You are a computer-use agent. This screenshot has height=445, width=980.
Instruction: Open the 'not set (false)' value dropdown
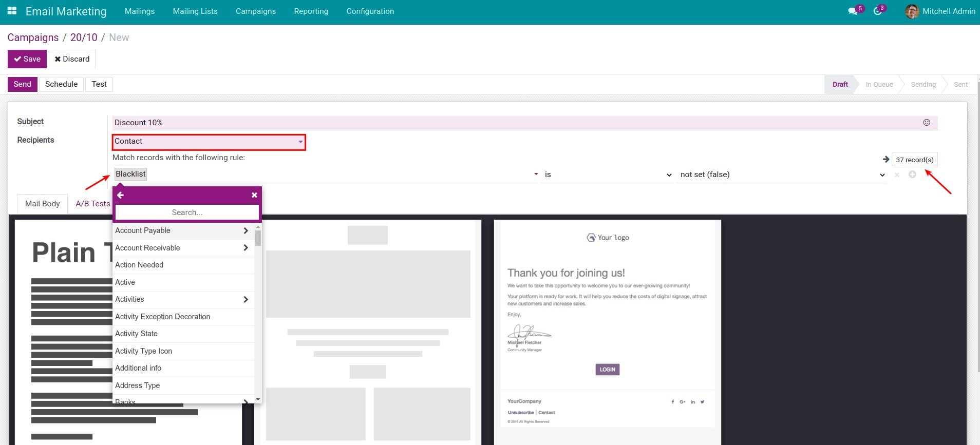[782, 175]
